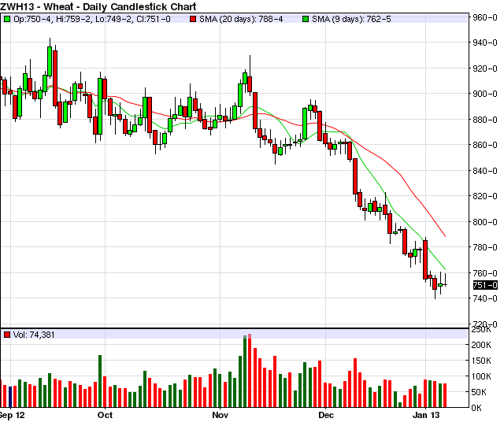The width and height of the screenshot is (504, 422).
Task: Click the chart title 'ZWH13 - Wheat - Daily Candlestick Chart'
Action: (x=98, y=6)
